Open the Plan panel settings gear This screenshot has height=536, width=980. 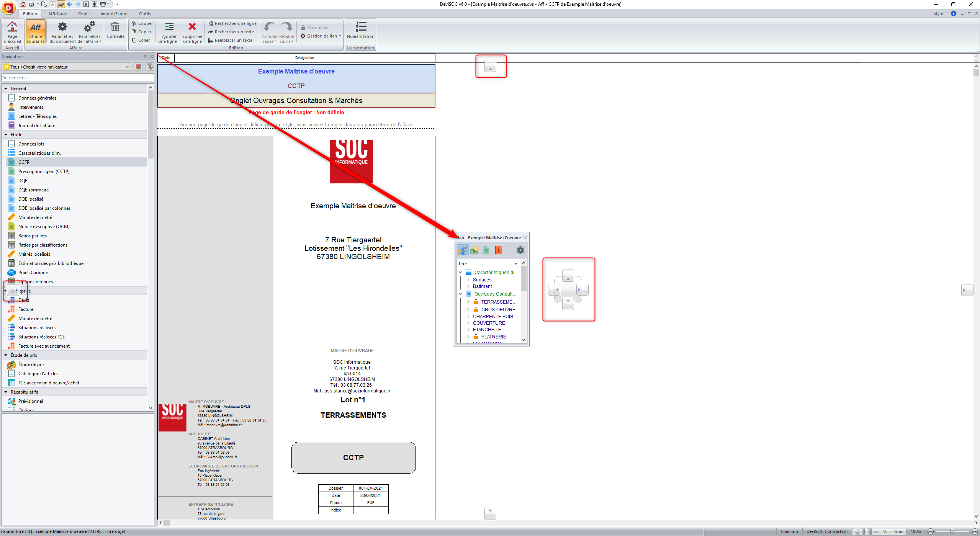(520, 250)
